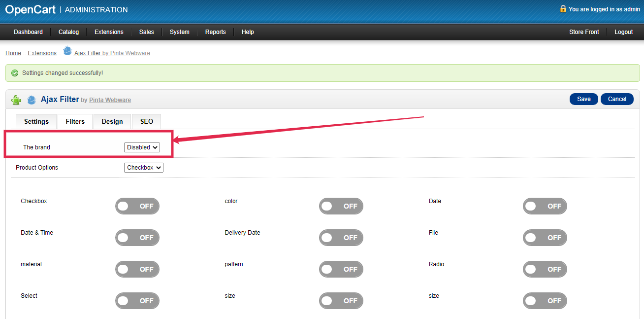Viewport: 644px width, 319px height.
Task: Follow the Extensions breadcrumb link
Action: 42,53
